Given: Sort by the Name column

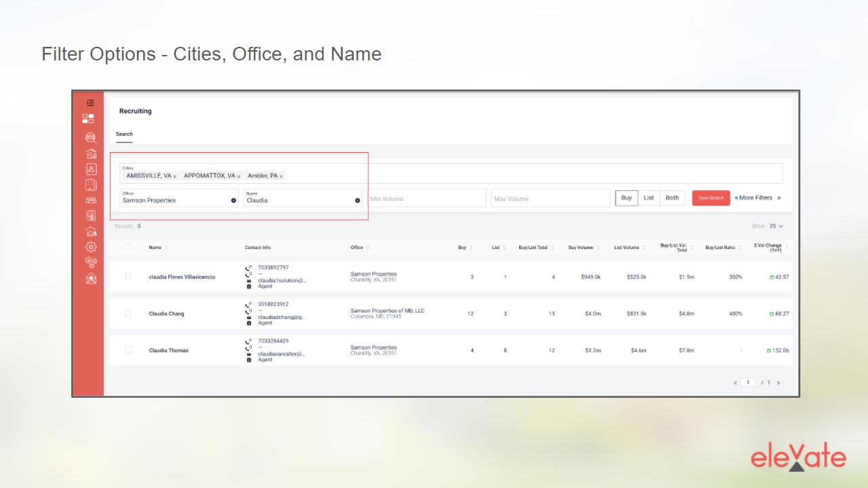Looking at the screenshot, I should 159,248.
